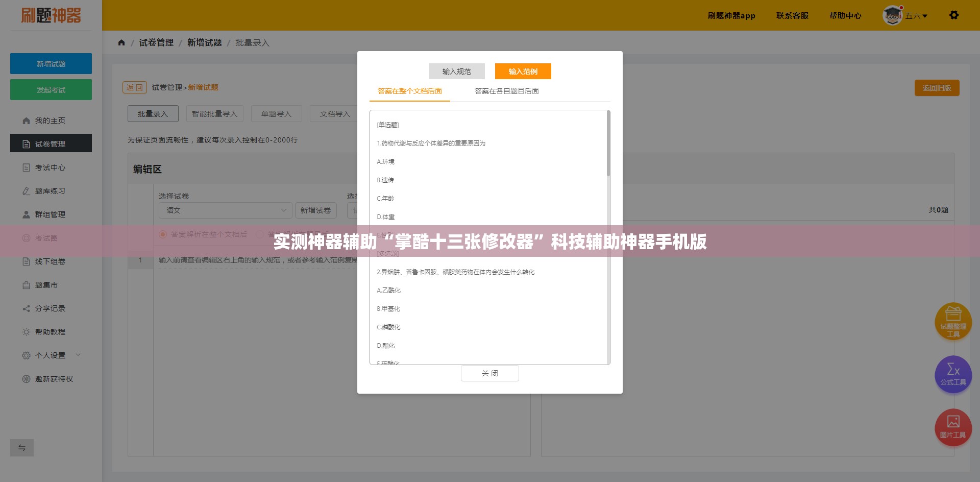Open 线下组卷 from the sidebar

(51, 261)
